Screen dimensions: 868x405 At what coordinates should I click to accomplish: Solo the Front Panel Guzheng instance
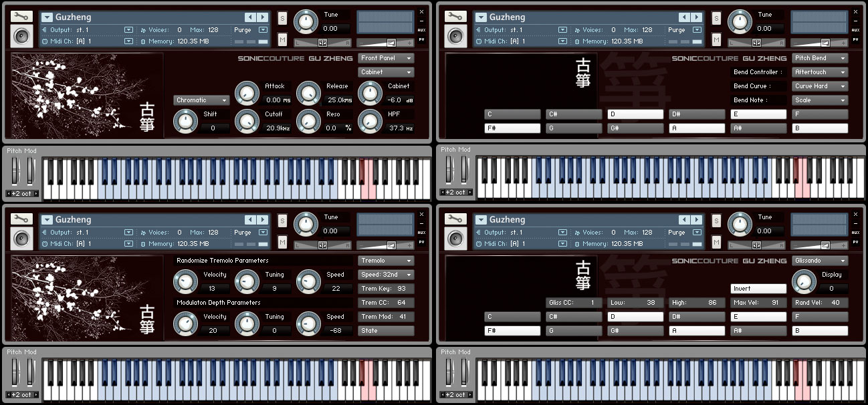pos(282,17)
